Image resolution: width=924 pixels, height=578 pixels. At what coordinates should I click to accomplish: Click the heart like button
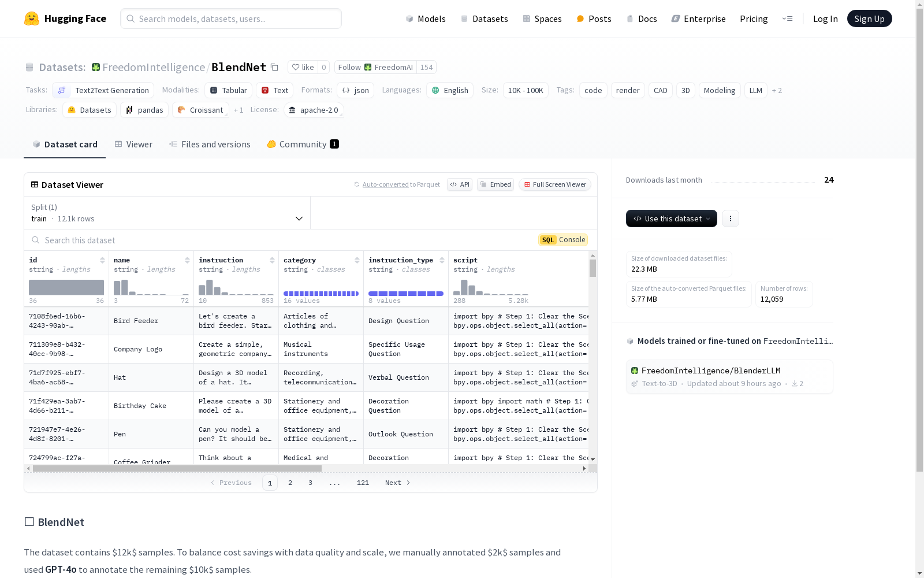tap(303, 67)
